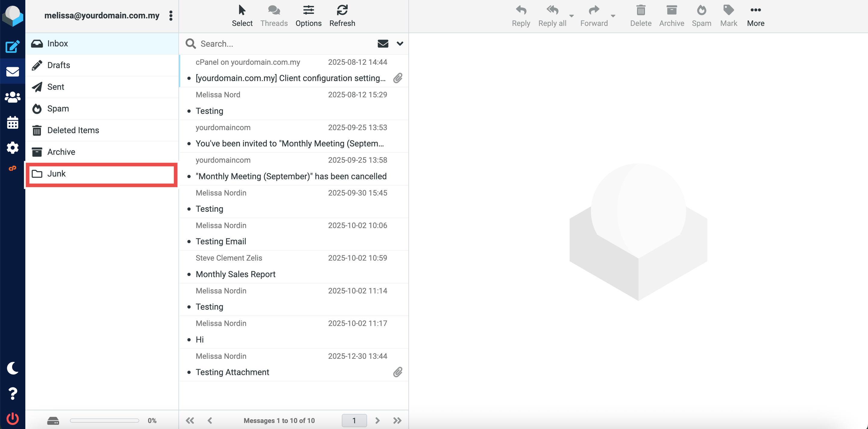Viewport: 868px width, 429px height.
Task: Toggle dark mode moon icon
Action: pyautogui.click(x=12, y=368)
